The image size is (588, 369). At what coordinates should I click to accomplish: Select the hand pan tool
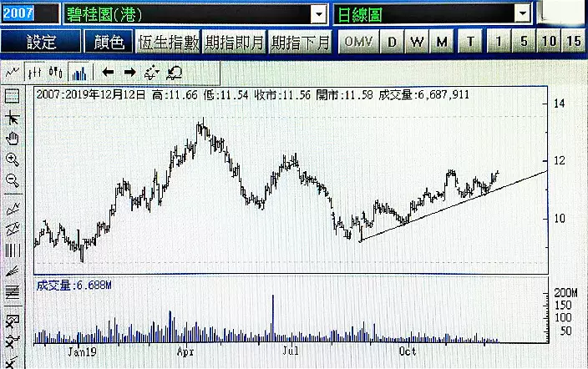pos(12,139)
